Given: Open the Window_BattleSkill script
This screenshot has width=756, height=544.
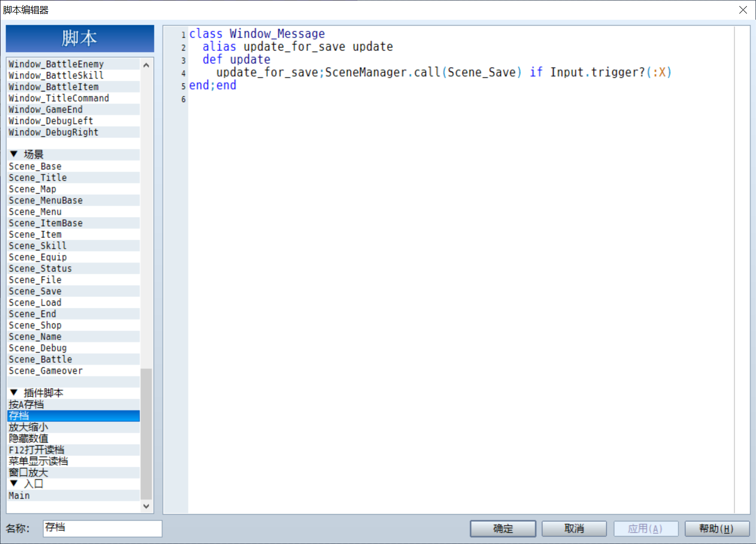Looking at the screenshot, I should [74, 75].
